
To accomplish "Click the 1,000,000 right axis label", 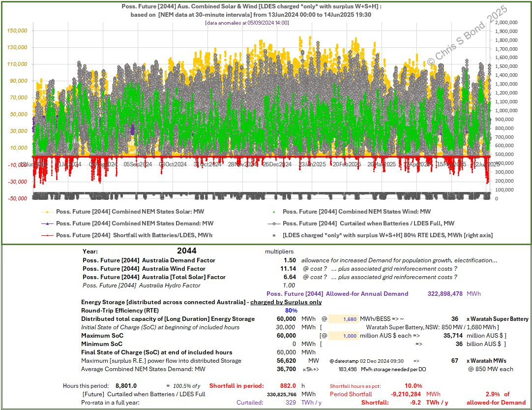I will [x=506, y=110].
